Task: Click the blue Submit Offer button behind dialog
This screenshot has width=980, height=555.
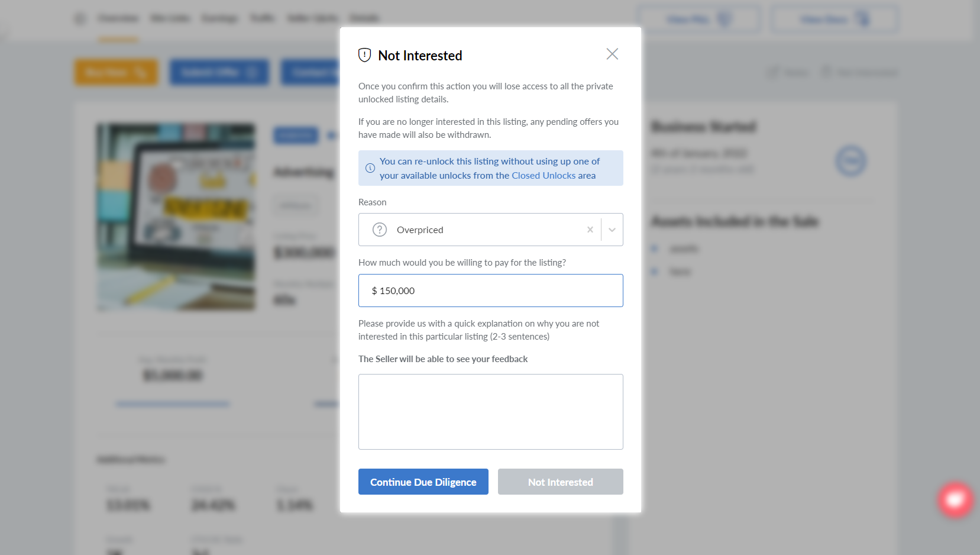Action: coord(219,72)
